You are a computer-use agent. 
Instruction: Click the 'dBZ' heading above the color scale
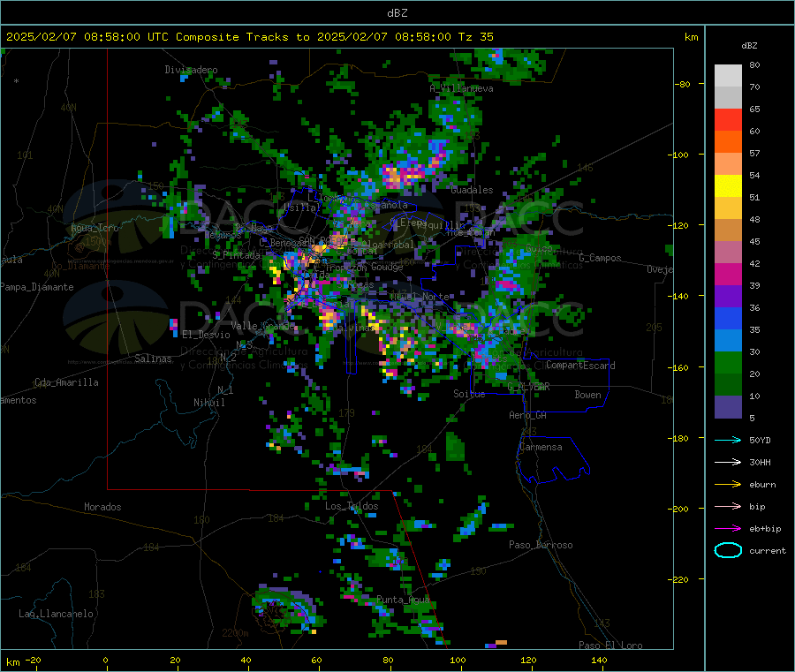[x=749, y=46]
